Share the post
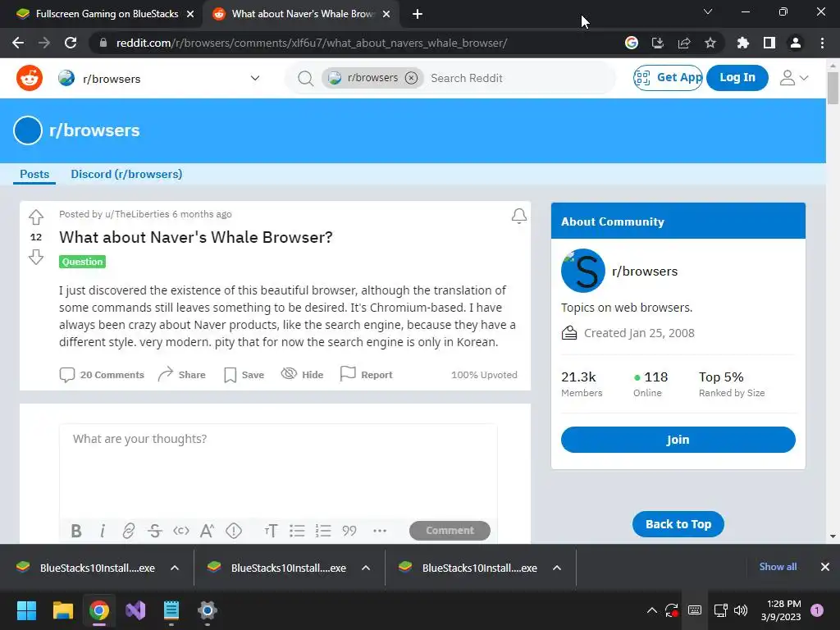Viewport: 840px width, 630px height. pyautogui.click(x=181, y=374)
